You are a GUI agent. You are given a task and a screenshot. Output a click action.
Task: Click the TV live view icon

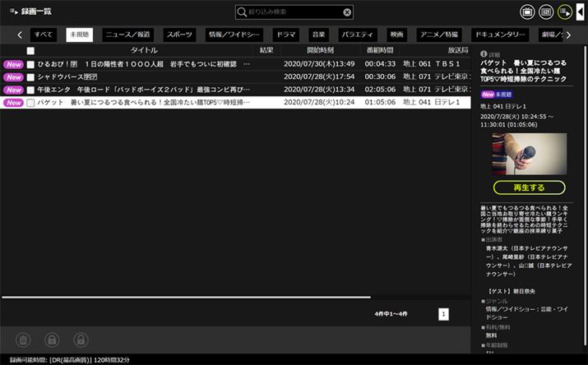pyautogui.click(x=527, y=12)
